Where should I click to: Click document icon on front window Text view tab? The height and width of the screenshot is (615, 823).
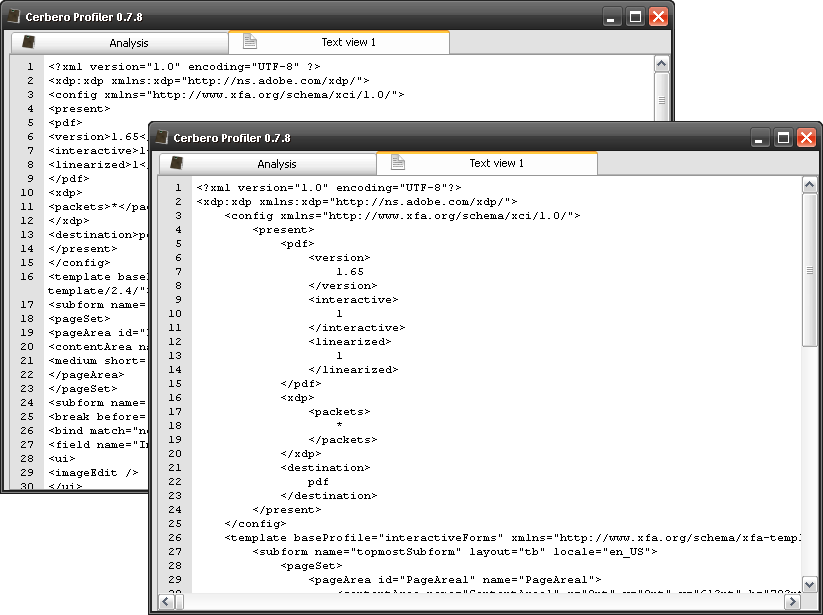point(397,163)
